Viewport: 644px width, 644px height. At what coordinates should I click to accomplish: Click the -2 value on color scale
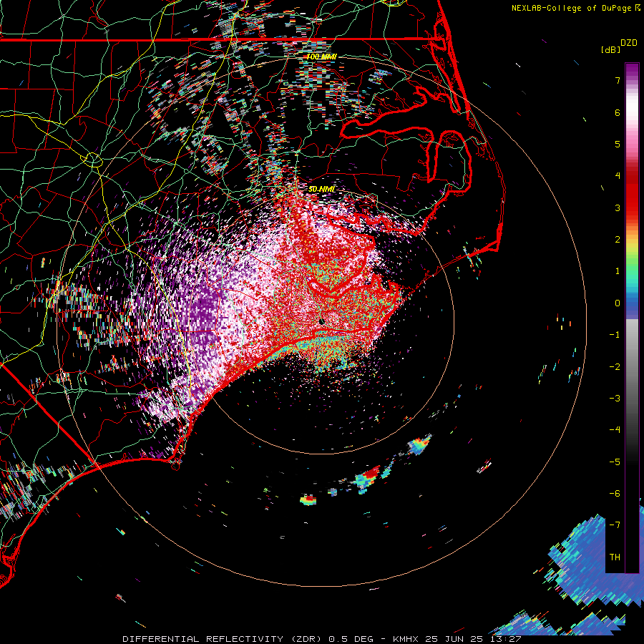pos(615,367)
